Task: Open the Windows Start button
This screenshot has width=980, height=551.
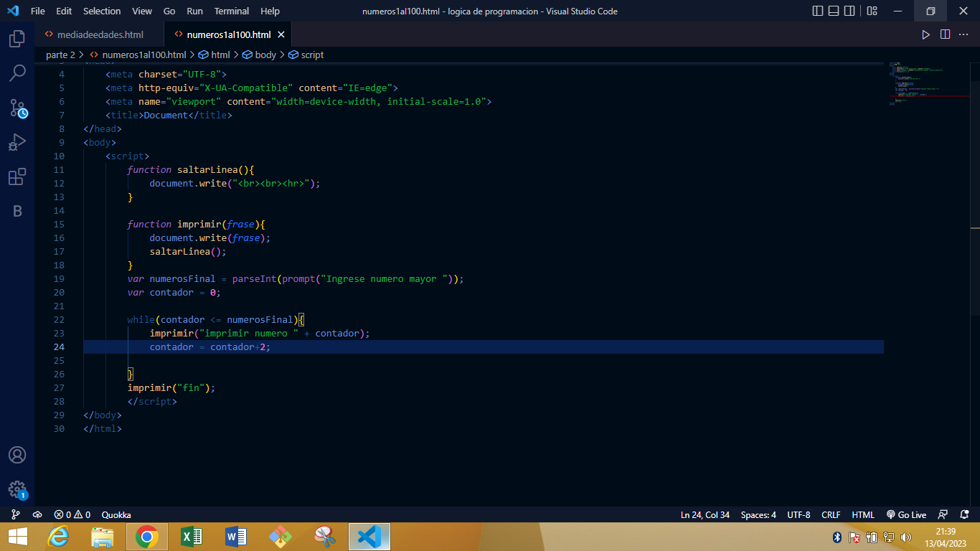Action: point(18,537)
